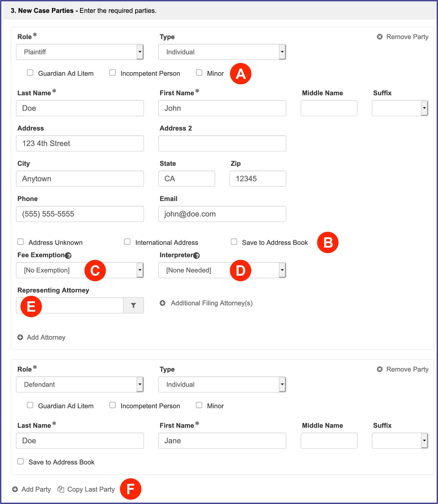438x504 pixels.
Task: Check the Plaintiff's Guardian Ad Litem checkbox
Action: click(x=30, y=73)
